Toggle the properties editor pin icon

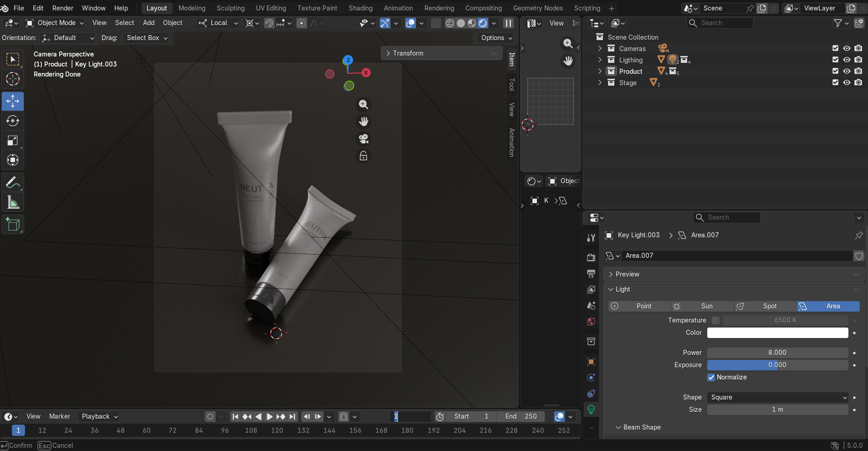tap(858, 236)
